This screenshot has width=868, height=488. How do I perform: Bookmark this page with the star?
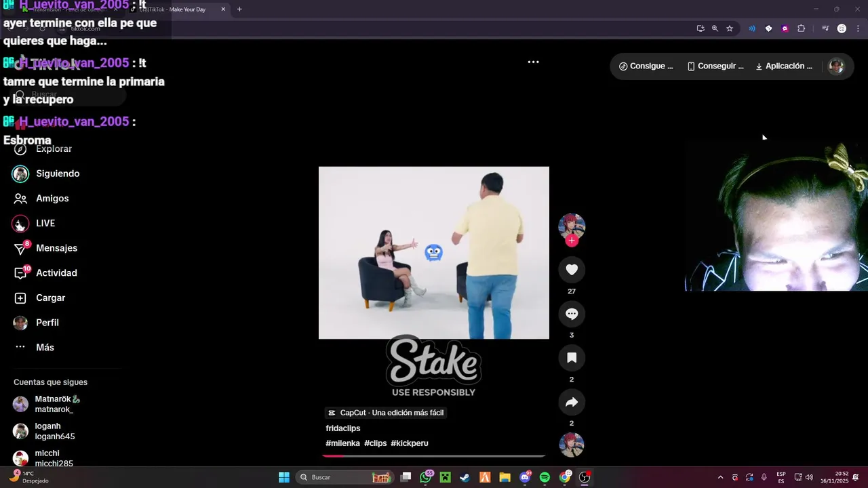730,28
